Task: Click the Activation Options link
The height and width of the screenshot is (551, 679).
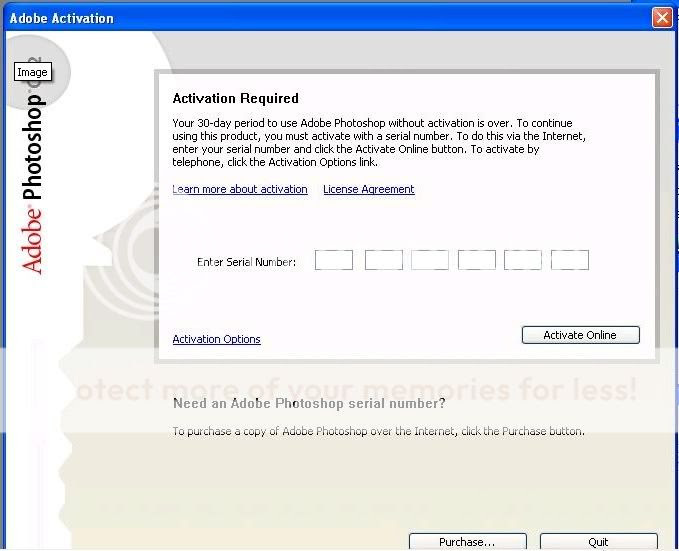Action: pyautogui.click(x=217, y=339)
